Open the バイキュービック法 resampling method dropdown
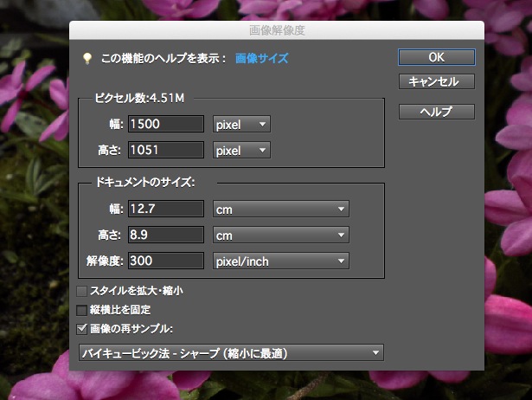Screen dimensions: 532x400 coord(229,352)
